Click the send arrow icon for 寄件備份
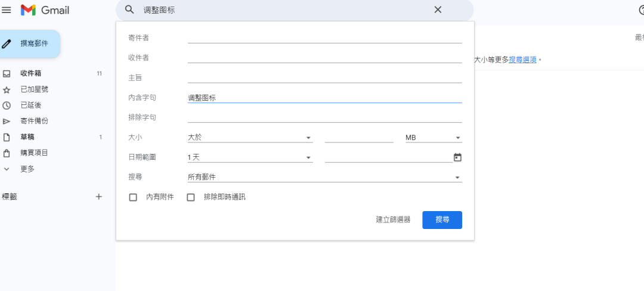The image size is (644, 291). coord(7,122)
